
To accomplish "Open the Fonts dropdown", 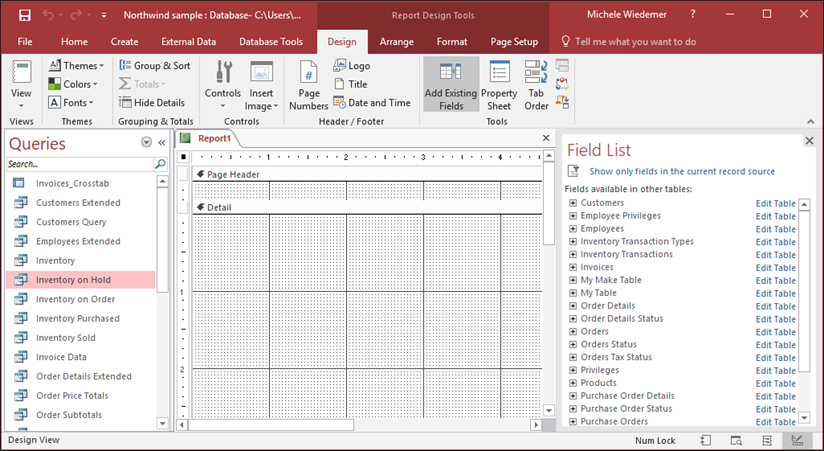I will click(x=71, y=102).
